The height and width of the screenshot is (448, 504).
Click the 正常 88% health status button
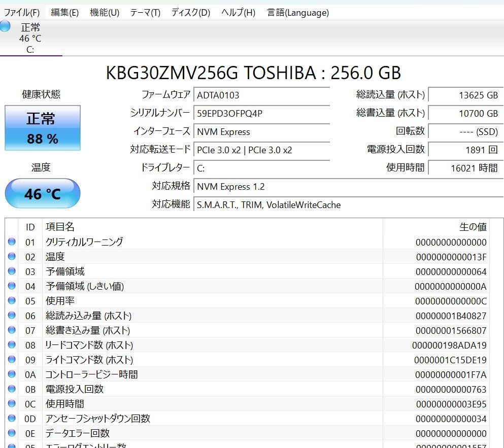[43, 128]
